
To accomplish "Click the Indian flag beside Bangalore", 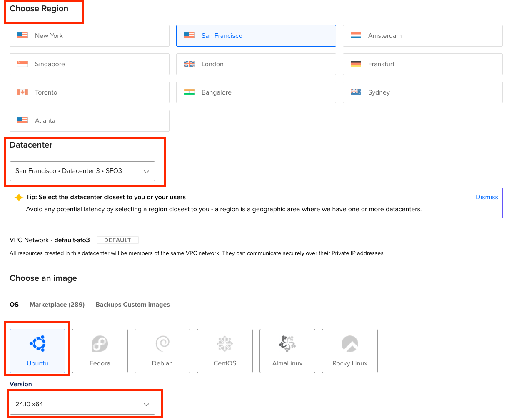I will tap(189, 92).
